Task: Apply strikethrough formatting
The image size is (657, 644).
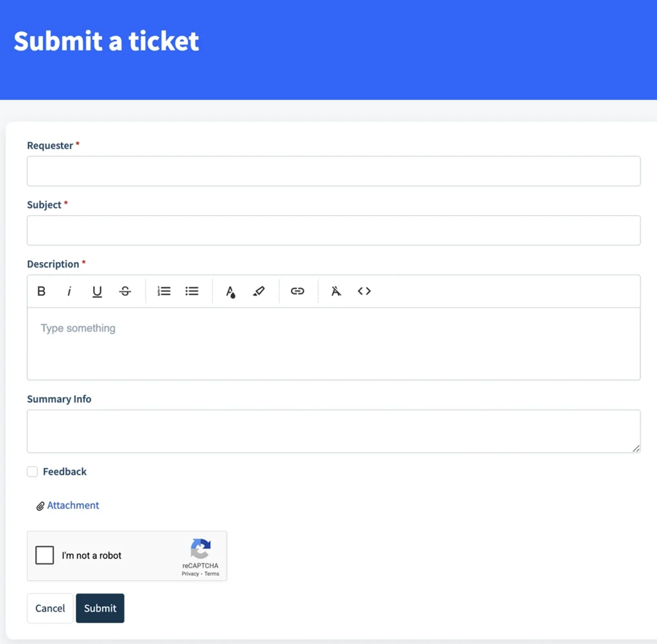Action: (125, 291)
